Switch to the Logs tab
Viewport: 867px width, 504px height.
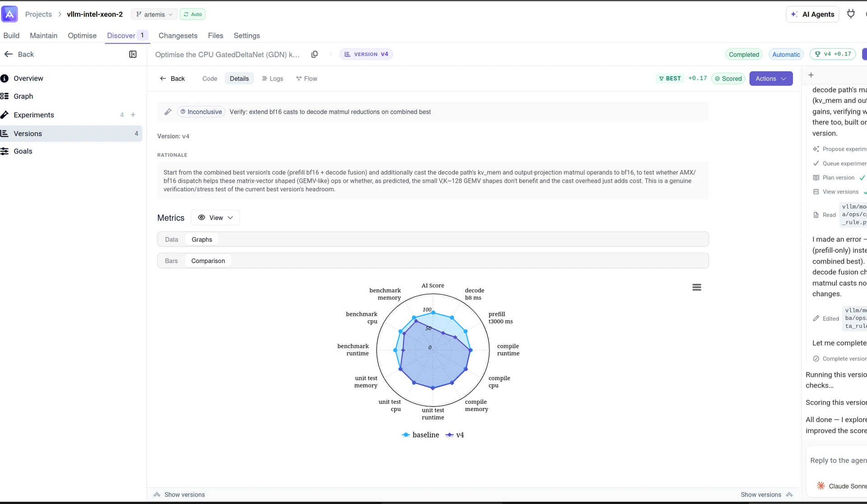(273, 79)
